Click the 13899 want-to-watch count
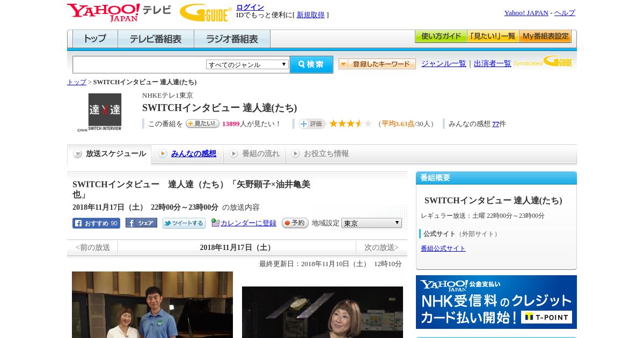The image size is (644, 338). (231, 124)
